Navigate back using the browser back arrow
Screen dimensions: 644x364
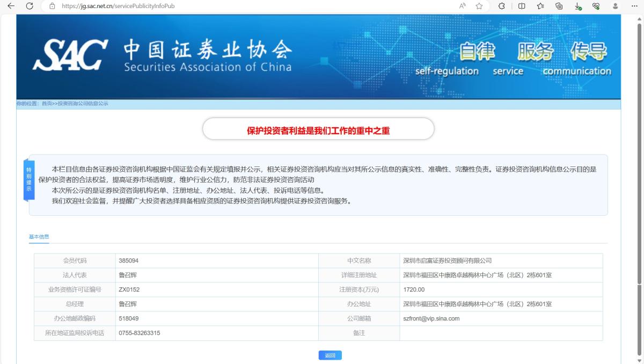(x=11, y=6)
